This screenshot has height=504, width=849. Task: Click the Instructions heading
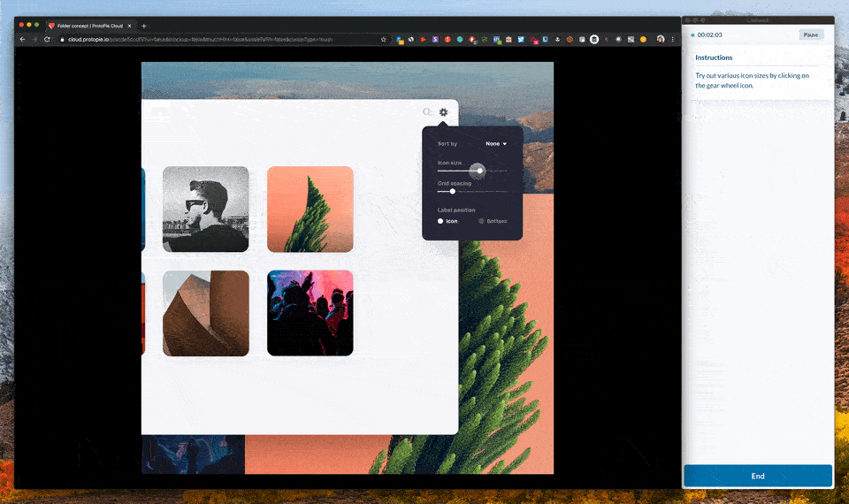point(714,57)
